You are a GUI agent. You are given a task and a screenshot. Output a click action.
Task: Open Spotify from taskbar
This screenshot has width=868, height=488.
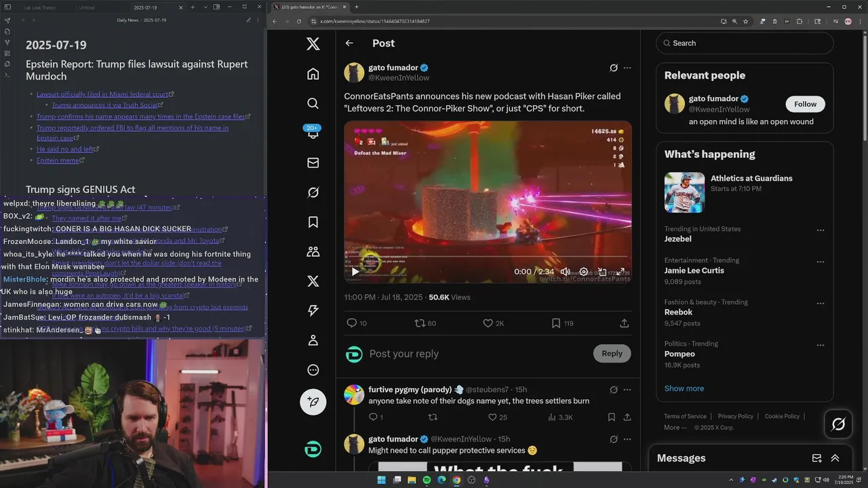(x=427, y=480)
